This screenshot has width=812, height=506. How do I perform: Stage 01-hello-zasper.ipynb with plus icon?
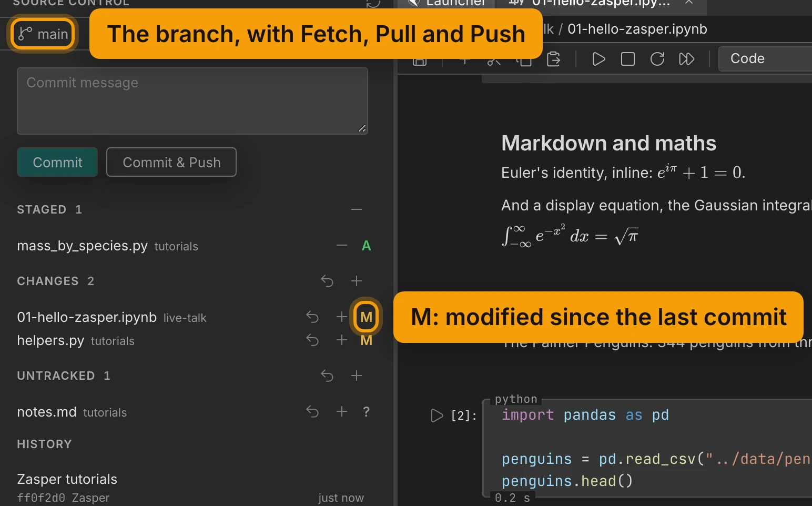pos(342,317)
